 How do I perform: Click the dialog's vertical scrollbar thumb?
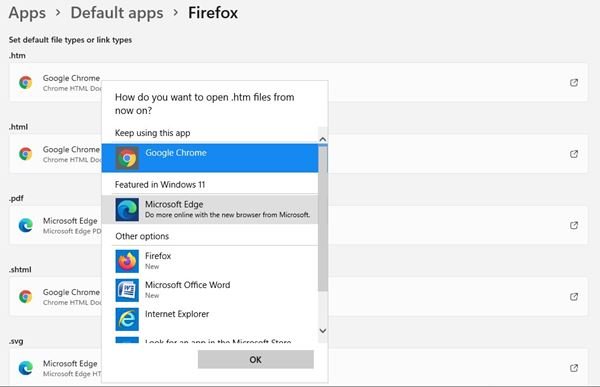point(323,219)
